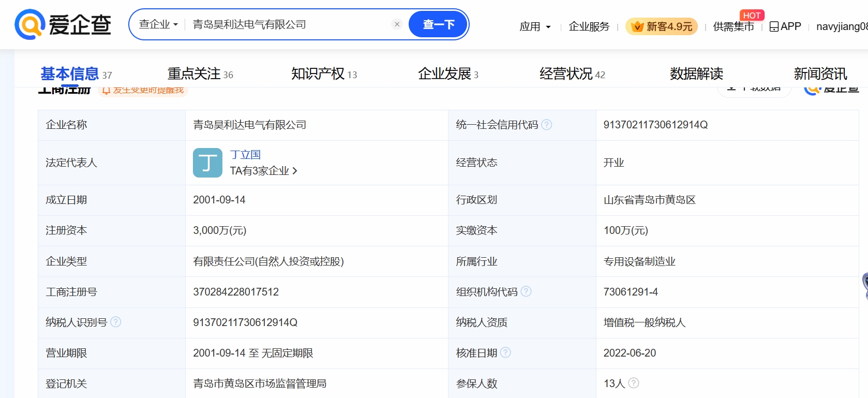Open the 企业发展 tab

coord(448,74)
